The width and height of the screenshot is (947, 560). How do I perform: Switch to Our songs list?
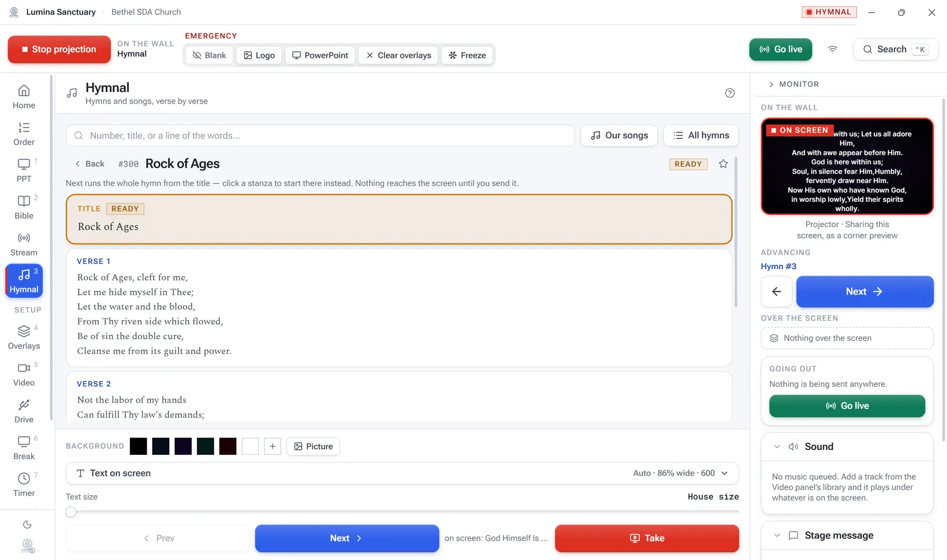tap(619, 135)
